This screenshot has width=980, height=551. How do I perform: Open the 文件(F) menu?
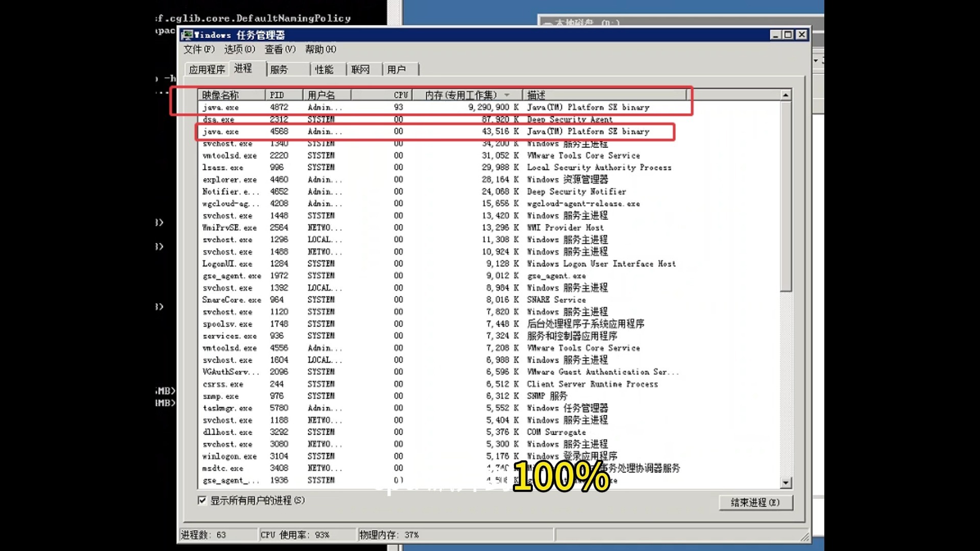199,49
